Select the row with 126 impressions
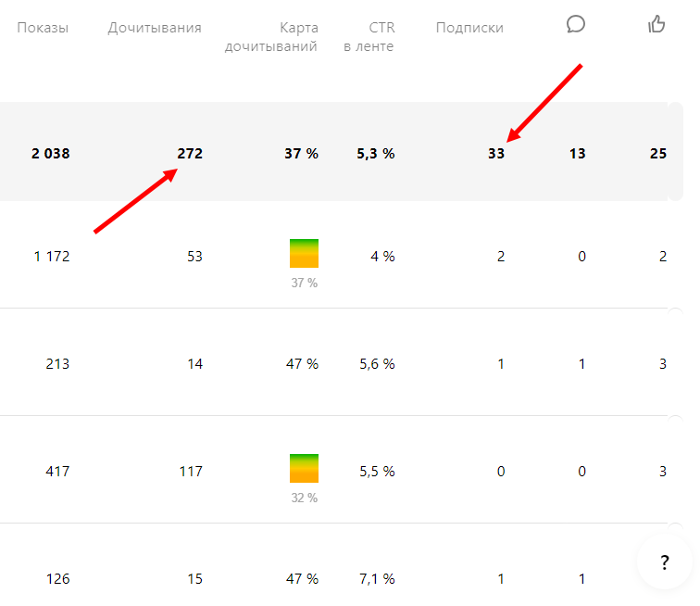 click(x=56, y=579)
